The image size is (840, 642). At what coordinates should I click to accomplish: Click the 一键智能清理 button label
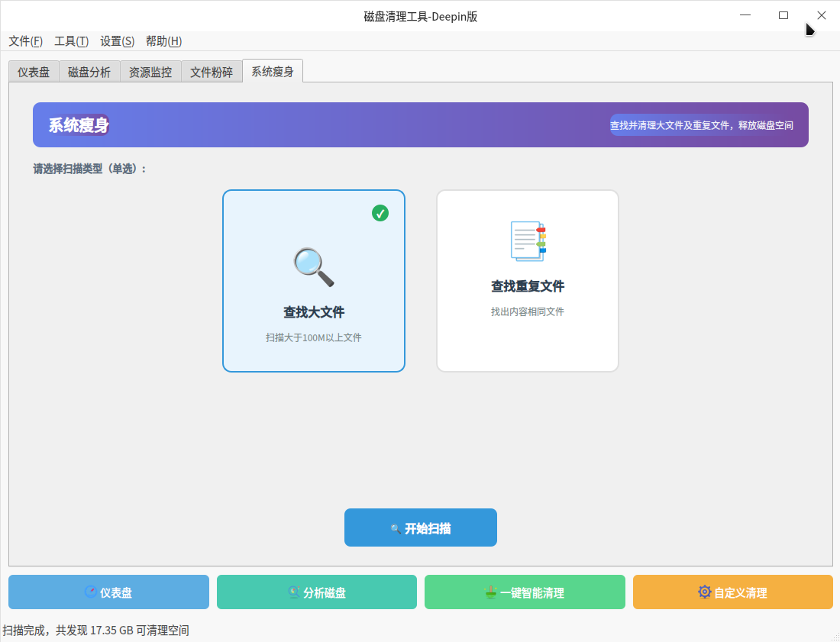[532, 593]
